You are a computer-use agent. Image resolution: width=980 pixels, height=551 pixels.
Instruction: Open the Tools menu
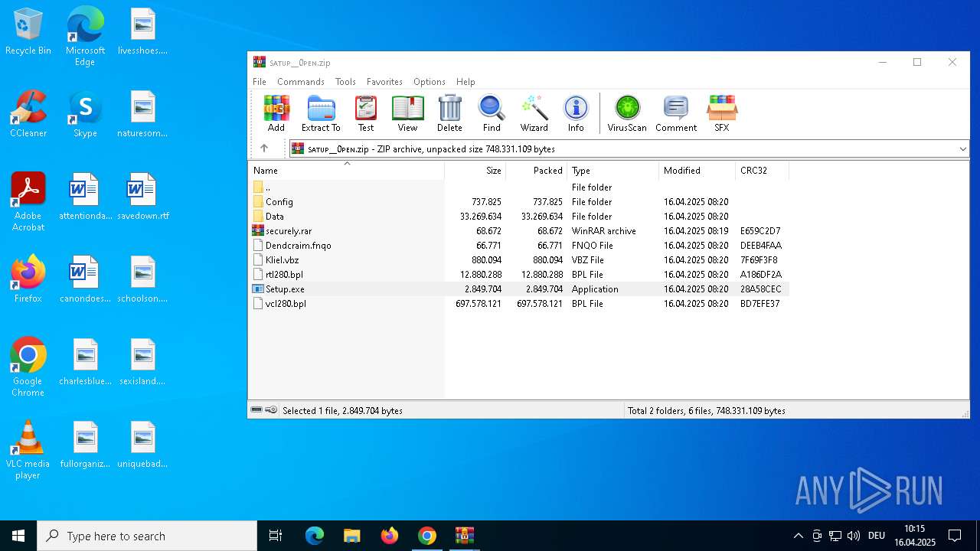(345, 82)
